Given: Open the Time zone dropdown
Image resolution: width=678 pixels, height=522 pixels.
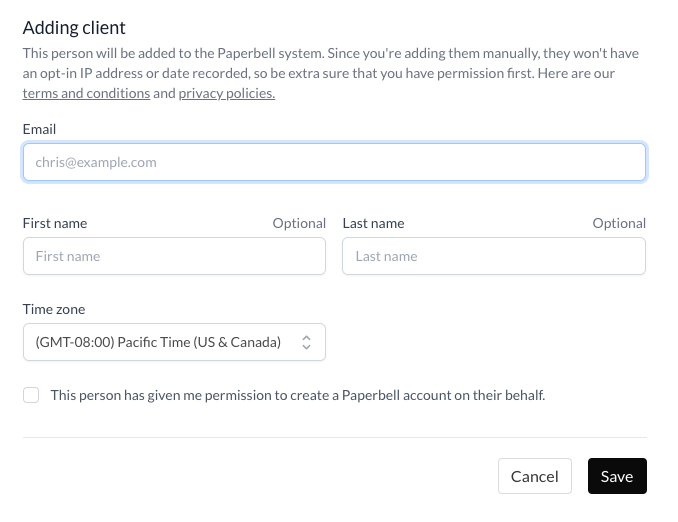Looking at the screenshot, I should pos(174,342).
